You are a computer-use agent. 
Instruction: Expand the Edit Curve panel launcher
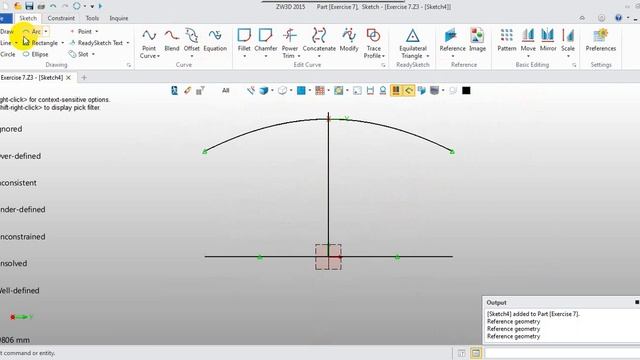pos(383,65)
